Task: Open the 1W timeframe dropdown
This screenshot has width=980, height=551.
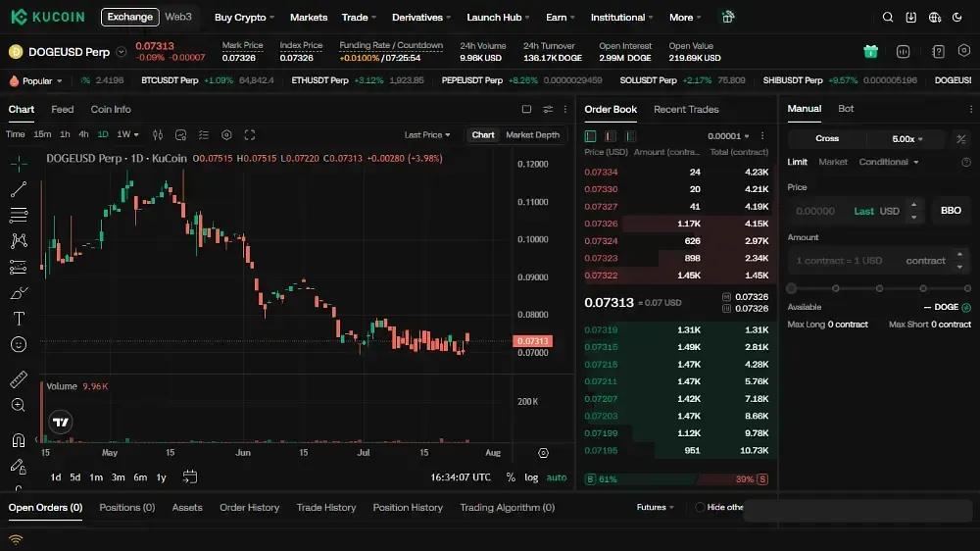Action: 128,134
